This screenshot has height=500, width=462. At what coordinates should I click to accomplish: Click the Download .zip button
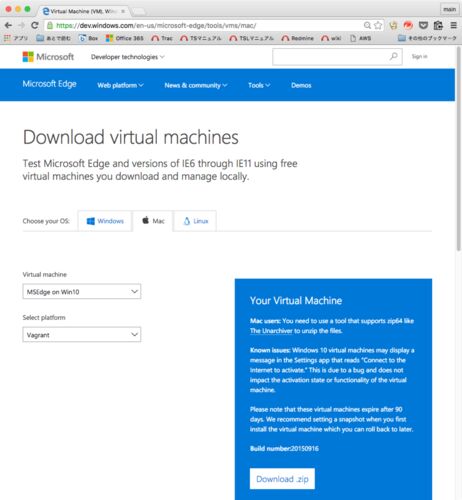(x=282, y=479)
